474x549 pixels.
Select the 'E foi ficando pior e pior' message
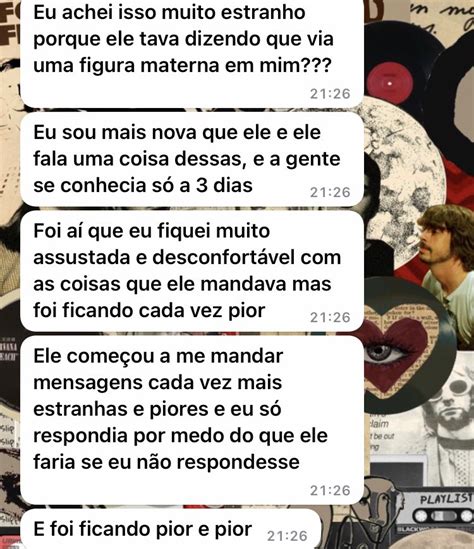coord(170,529)
